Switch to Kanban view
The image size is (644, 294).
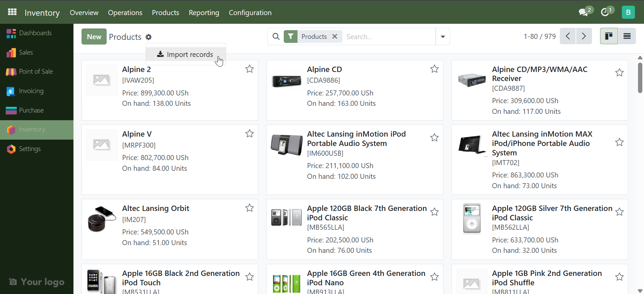click(x=609, y=36)
